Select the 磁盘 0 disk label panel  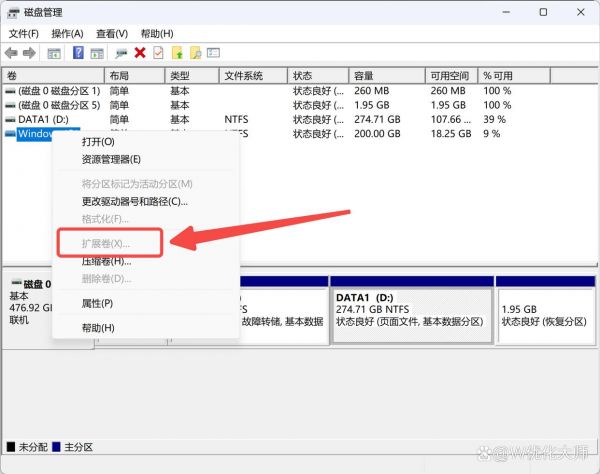pos(28,311)
